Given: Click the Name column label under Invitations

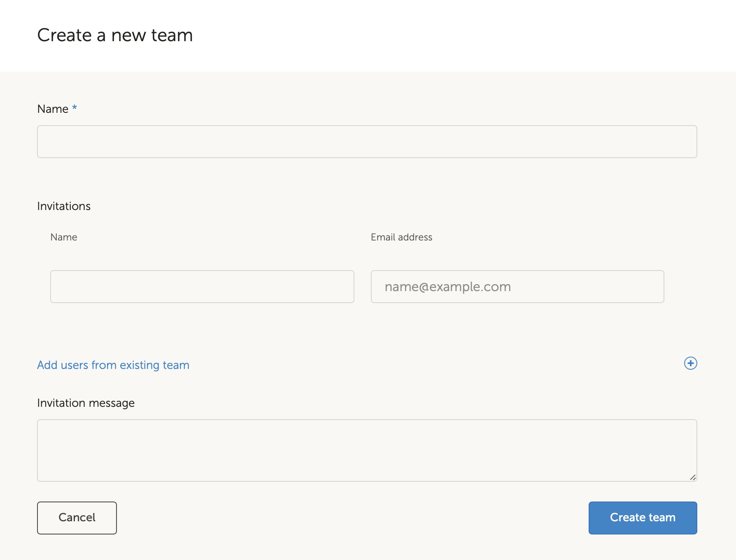Looking at the screenshot, I should pyautogui.click(x=64, y=237).
